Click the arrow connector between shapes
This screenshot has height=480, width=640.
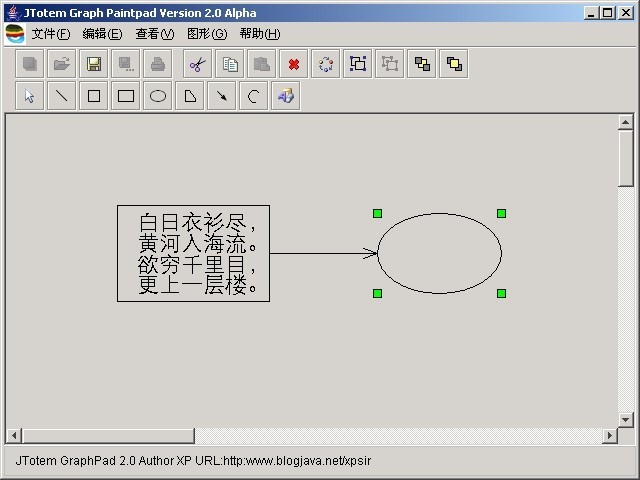click(323, 253)
